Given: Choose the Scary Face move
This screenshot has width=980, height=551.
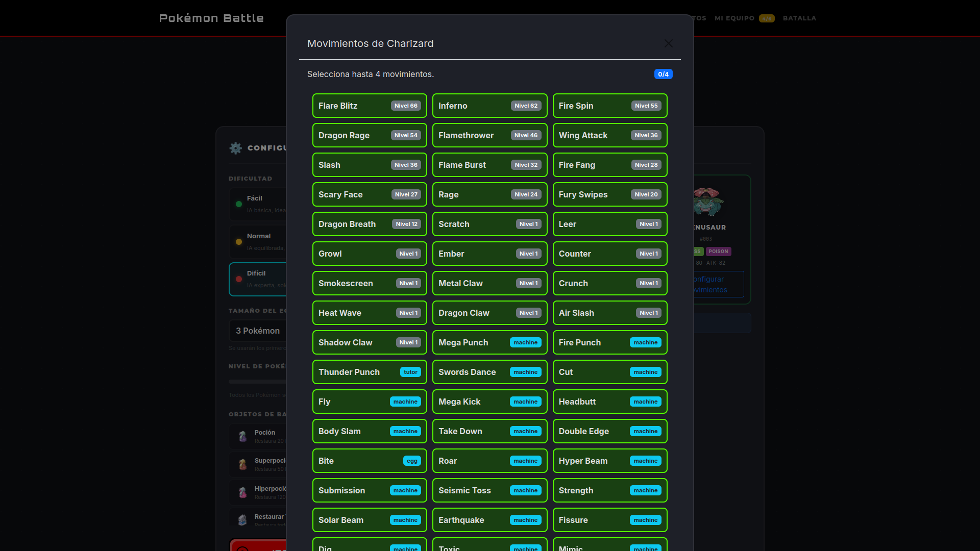Looking at the screenshot, I should click(370, 194).
